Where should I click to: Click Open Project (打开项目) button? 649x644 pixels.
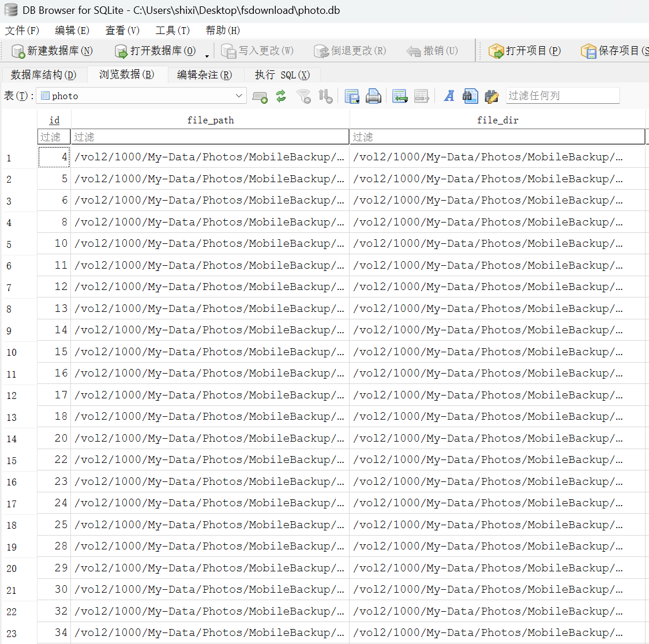pos(525,51)
